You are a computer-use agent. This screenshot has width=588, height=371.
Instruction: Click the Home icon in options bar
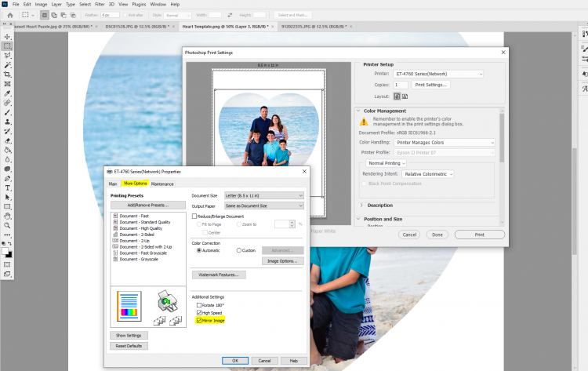click(x=10, y=16)
